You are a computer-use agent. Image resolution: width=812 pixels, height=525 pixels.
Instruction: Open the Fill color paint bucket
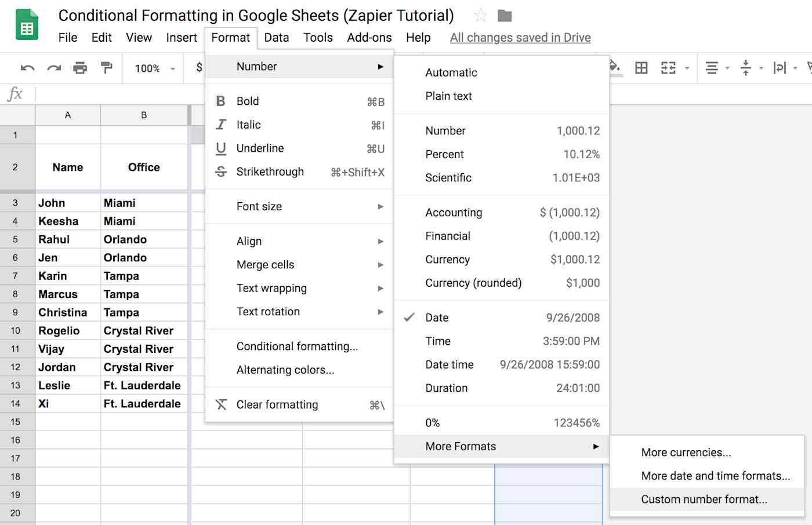(614, 68)
